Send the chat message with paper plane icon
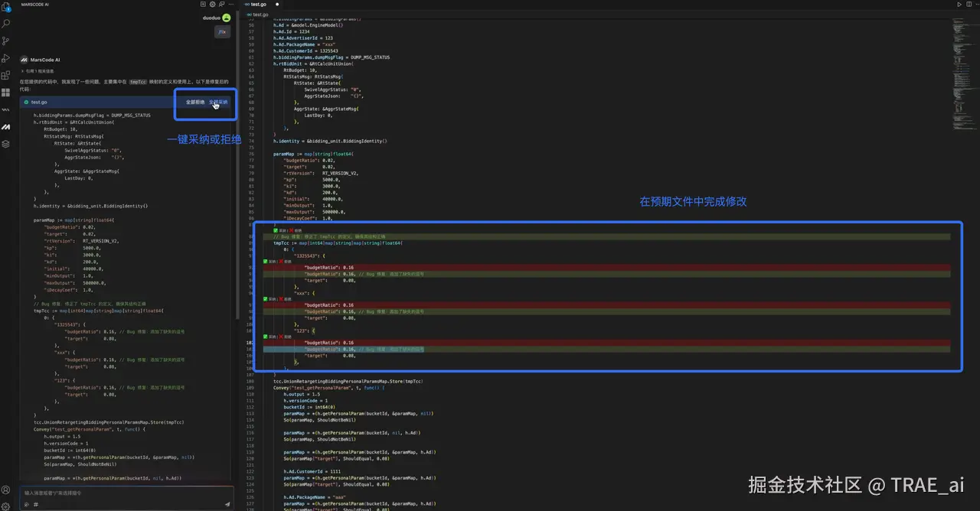 [x=227, y=504]
